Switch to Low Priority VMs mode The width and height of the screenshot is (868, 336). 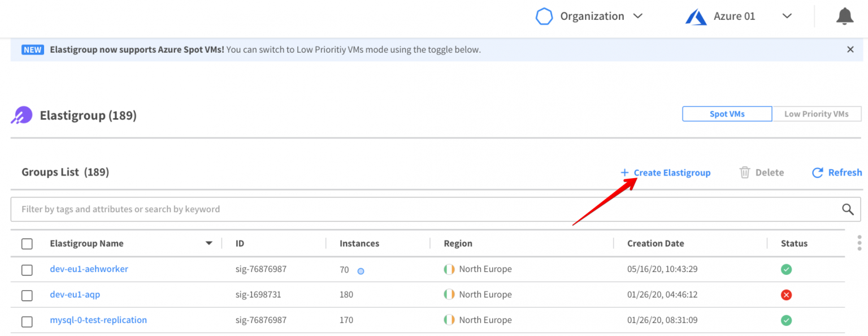pyautogui.click(x=816, y=114)
